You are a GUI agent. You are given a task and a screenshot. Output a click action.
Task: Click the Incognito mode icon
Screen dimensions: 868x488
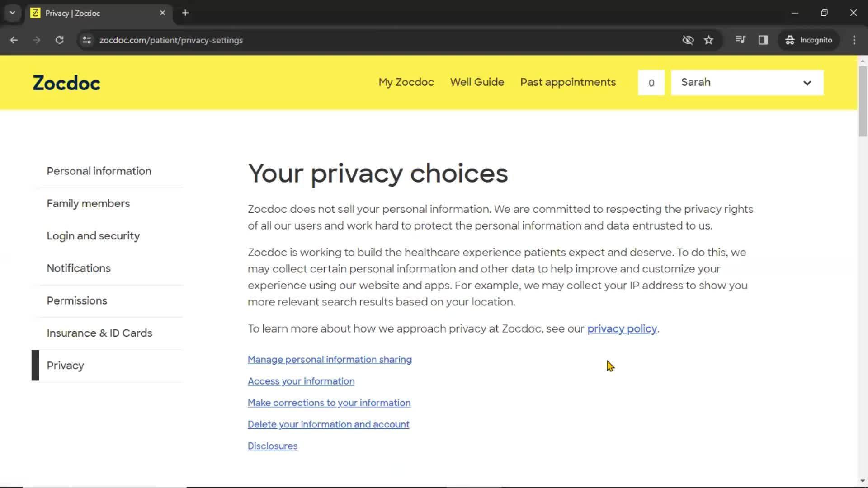tap(790, 40)
